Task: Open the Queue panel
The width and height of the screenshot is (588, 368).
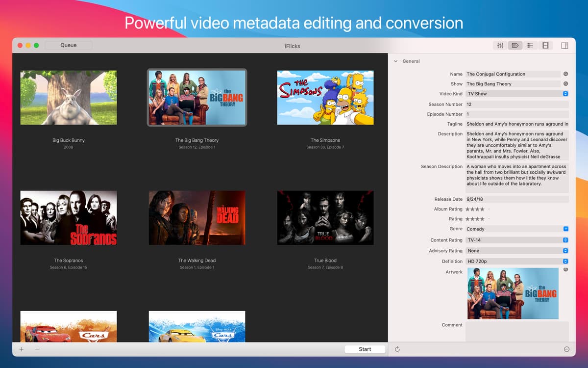Action: click(68, 45)
